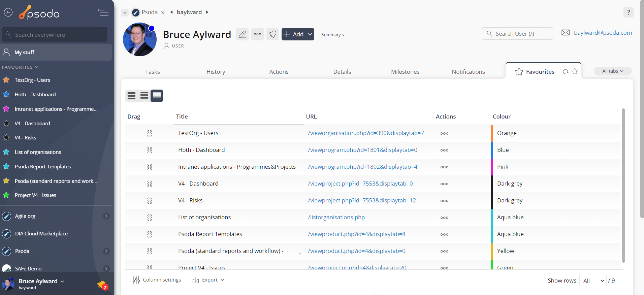The width and height of the screenshot is (644, 295).
Task: Sort by the Title column header
Action: 182,117
